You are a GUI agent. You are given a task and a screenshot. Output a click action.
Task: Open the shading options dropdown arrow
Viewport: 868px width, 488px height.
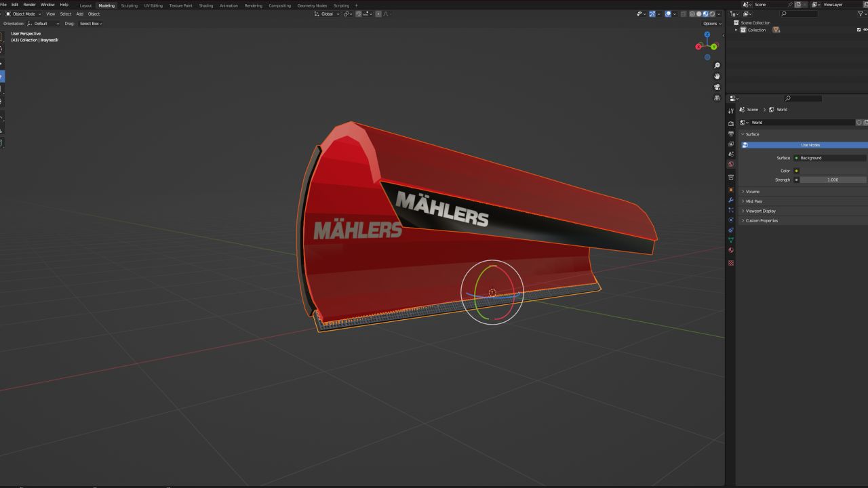720,14
